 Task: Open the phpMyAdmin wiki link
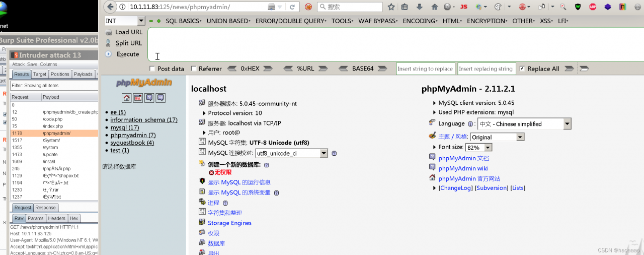463,168
